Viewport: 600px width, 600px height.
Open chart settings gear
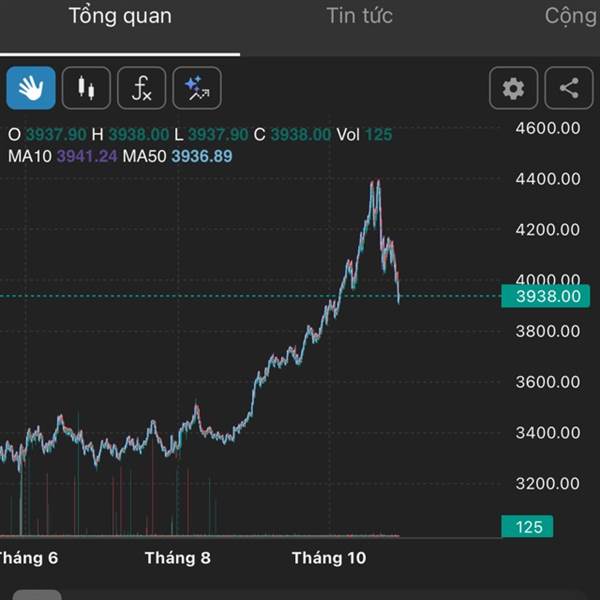point(513,88)
